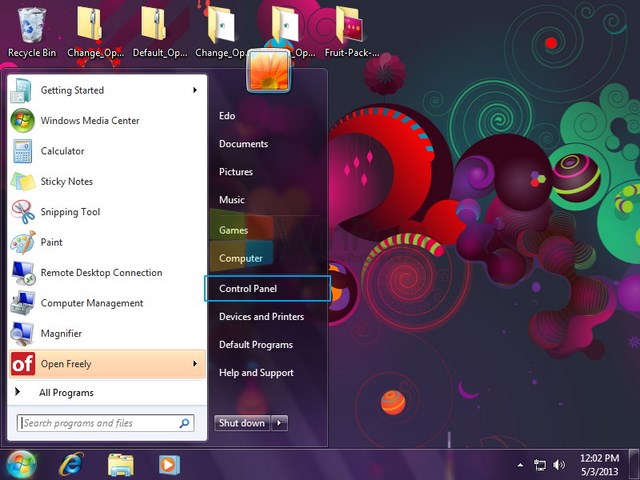Open the Paint palette icon
Screen dimensions: 640x480
tap(23, 242)
